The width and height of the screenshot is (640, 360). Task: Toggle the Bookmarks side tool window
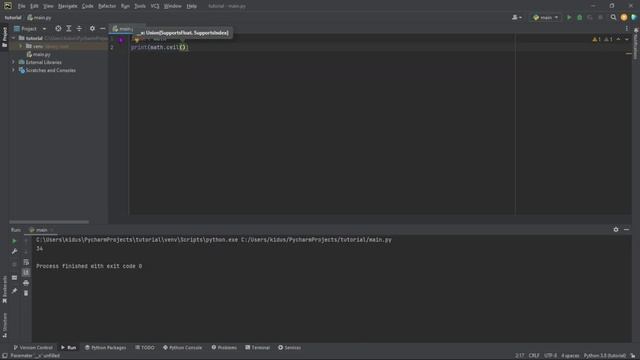4,289
